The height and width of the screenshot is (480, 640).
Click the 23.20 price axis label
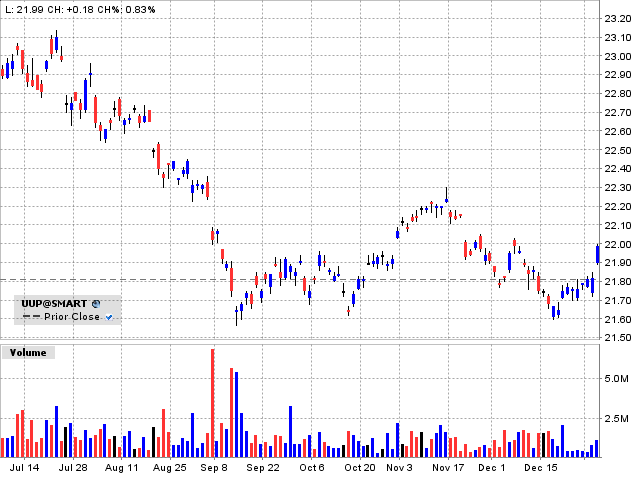click(x=615, y=19)
